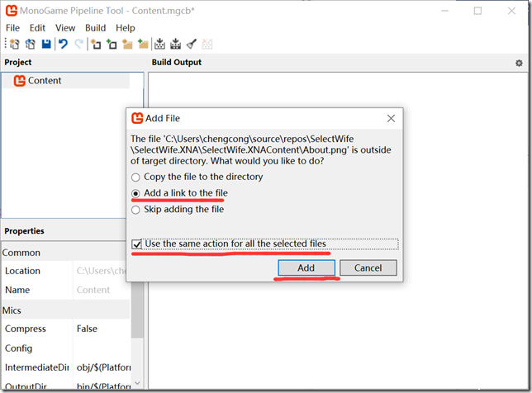Toggle 'Use the same action' checkbox
Screen dimensions: 532x393
pyautogui.click(x=137, y=244)
